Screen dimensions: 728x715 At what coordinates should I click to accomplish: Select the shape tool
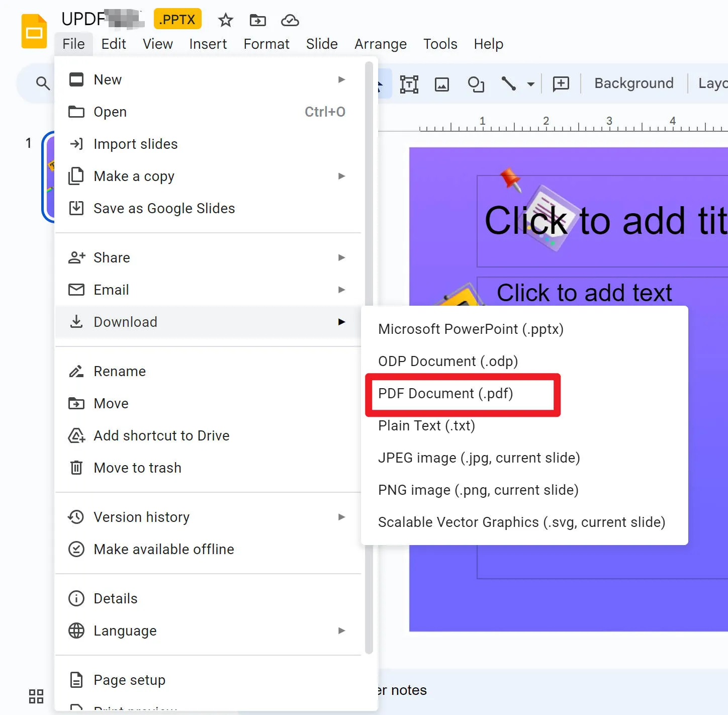pos(475,83)
